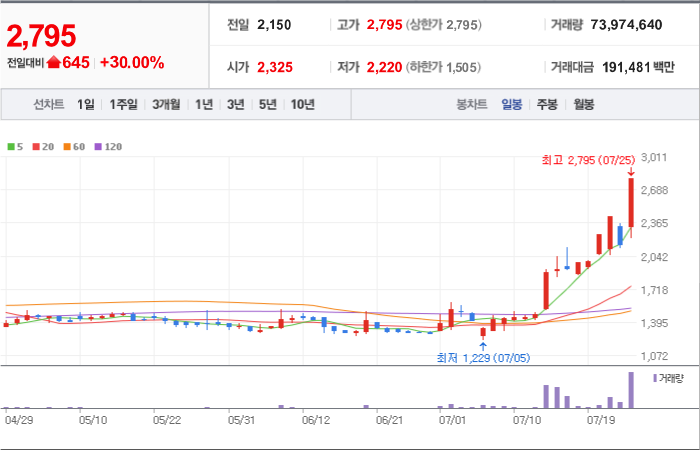Select the 1일 line chart period
This screenshot has width=700, height=450.
86,104
